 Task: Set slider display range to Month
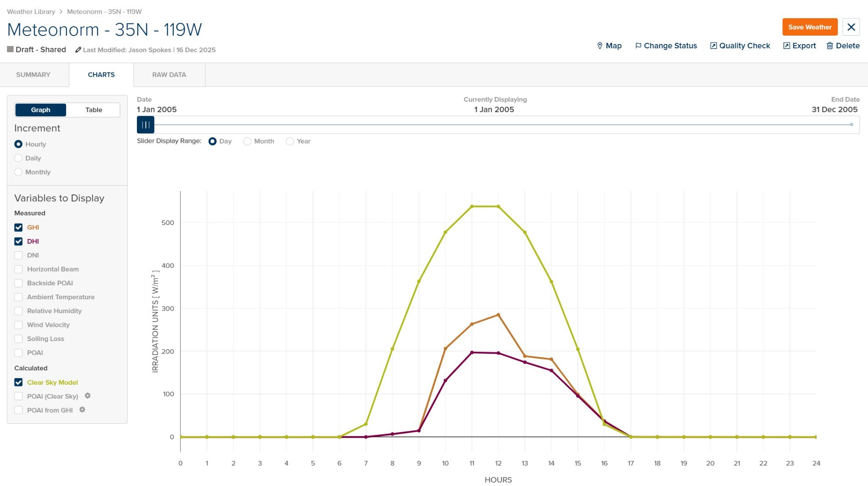click(x=248, y=142)
